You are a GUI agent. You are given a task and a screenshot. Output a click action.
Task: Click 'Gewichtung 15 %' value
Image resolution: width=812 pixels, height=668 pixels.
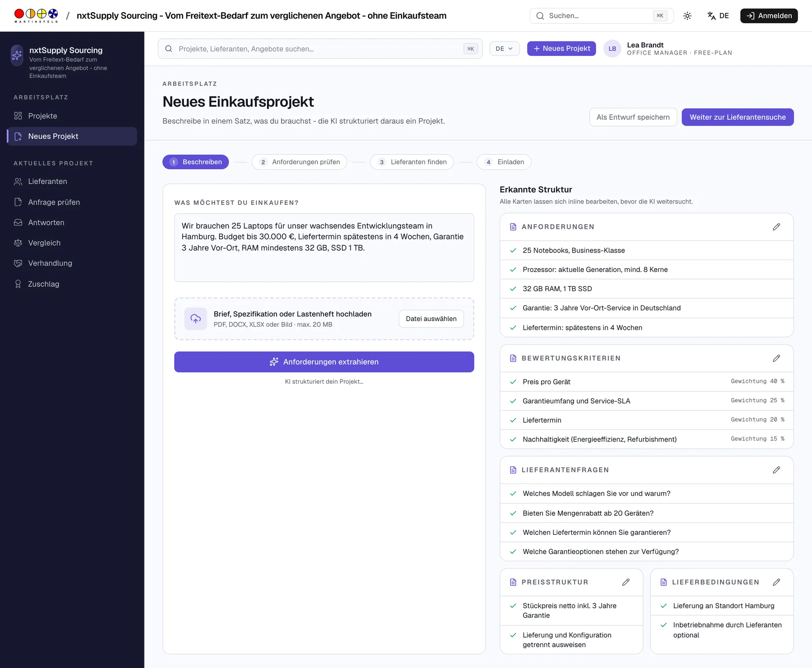point(757,439)
